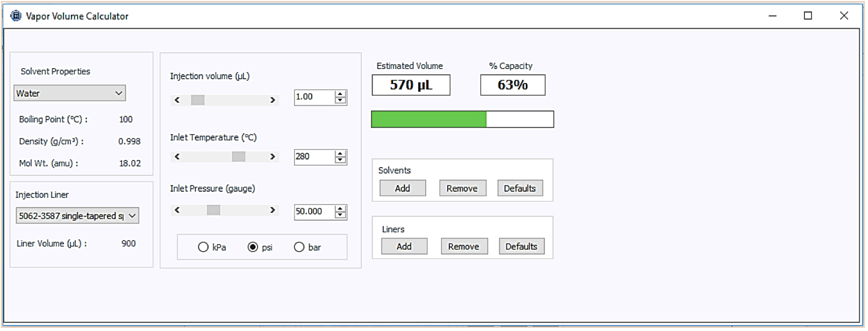Click left arrow of Inlet Temperature slider
Viewport: 868px width, 331px height.
[177, 157]
